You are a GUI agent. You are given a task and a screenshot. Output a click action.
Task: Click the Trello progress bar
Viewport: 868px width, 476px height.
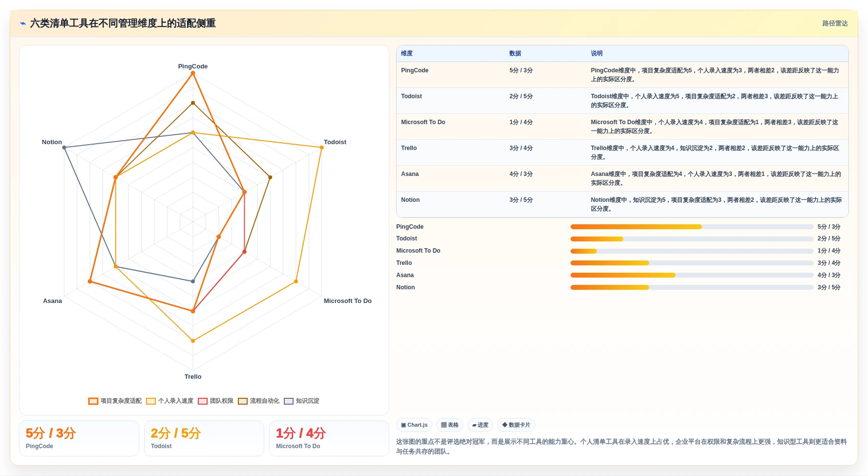point(692,263)
